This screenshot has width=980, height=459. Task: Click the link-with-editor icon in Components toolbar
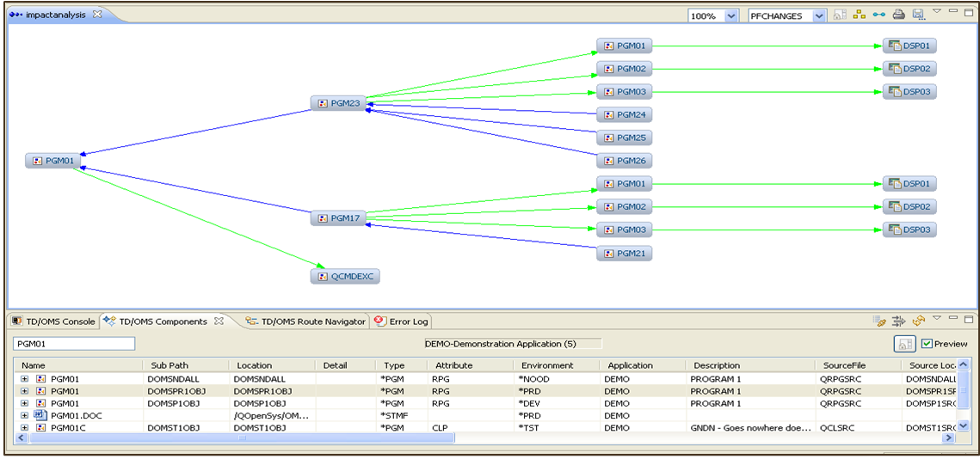(x=880, y=321)
